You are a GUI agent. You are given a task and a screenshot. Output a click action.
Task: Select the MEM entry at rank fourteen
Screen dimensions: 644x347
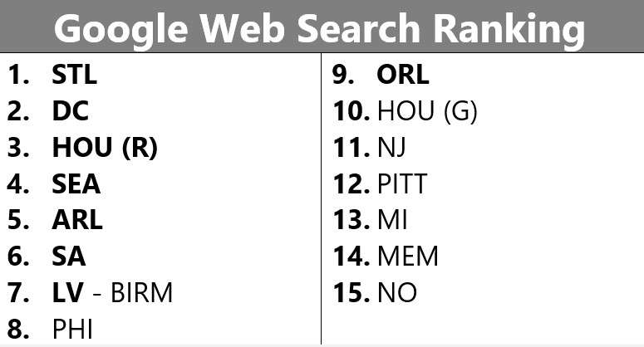[408, 257]
